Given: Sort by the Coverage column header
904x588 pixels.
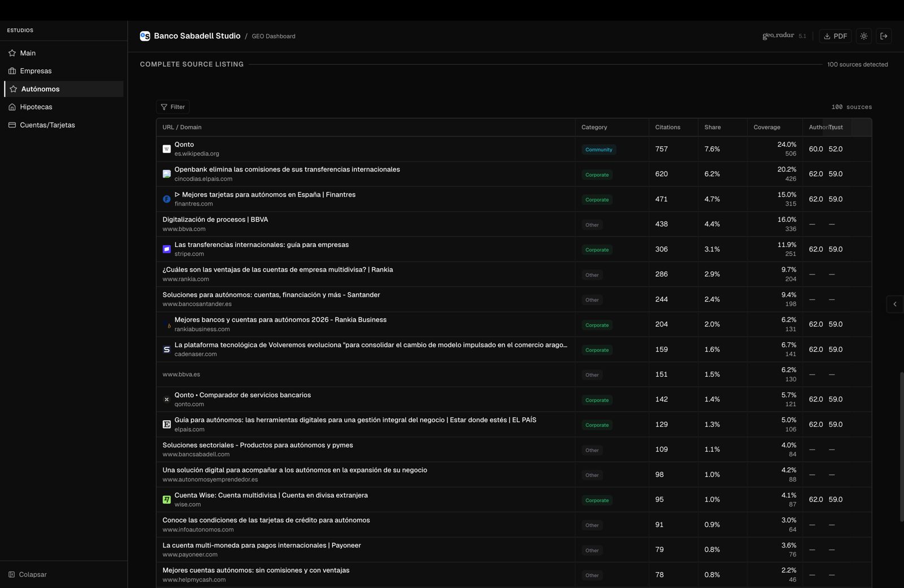Looking at the screenshot, I should click(766, 127).
